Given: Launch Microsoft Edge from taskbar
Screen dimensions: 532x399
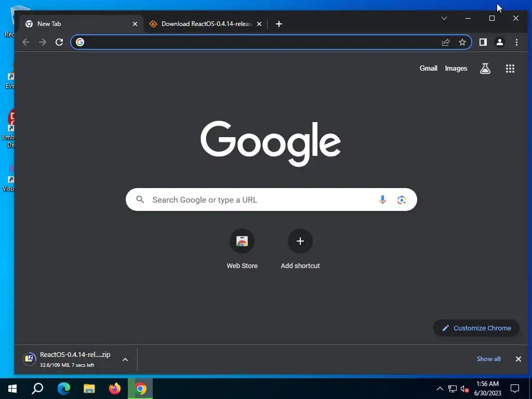Looking at the screenshot, I should tap(63, 389).
